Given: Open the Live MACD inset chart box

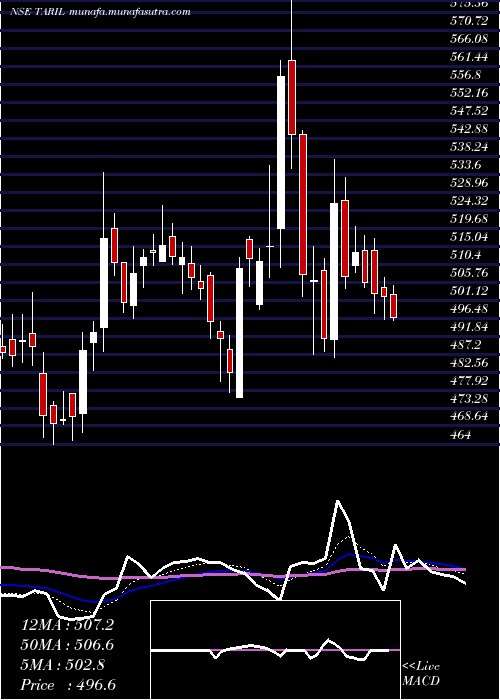Looking at the screenshot, I should point(275,650).
